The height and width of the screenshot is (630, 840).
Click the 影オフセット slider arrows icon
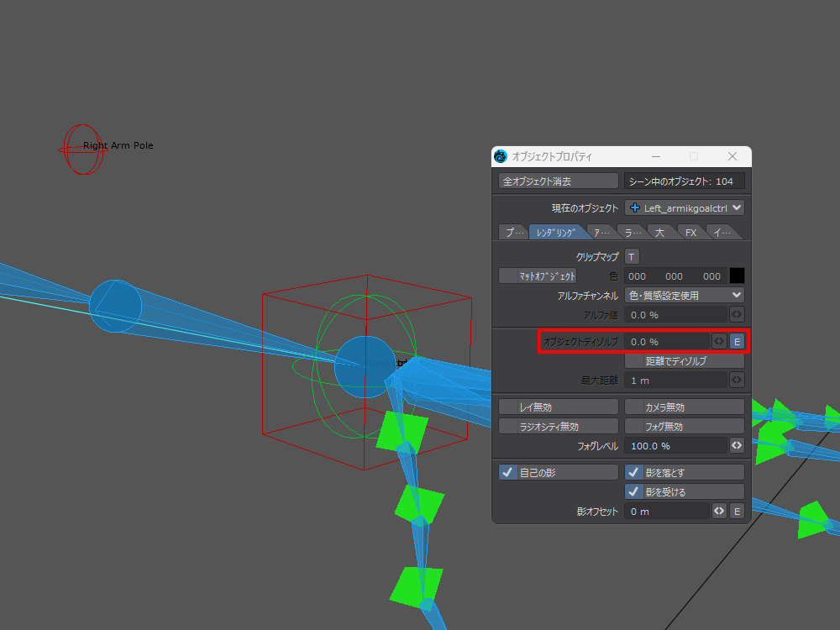tap(719, 511)
